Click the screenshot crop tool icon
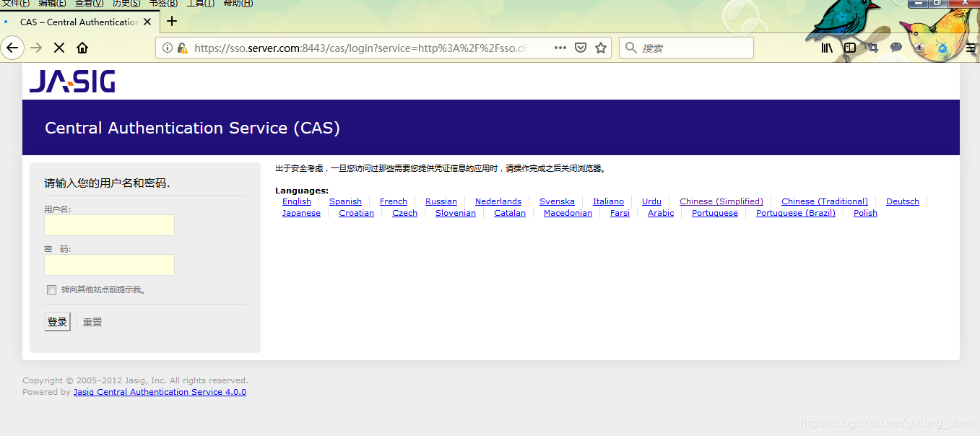This screenshot has width=980, height=436. coord(873,48)
